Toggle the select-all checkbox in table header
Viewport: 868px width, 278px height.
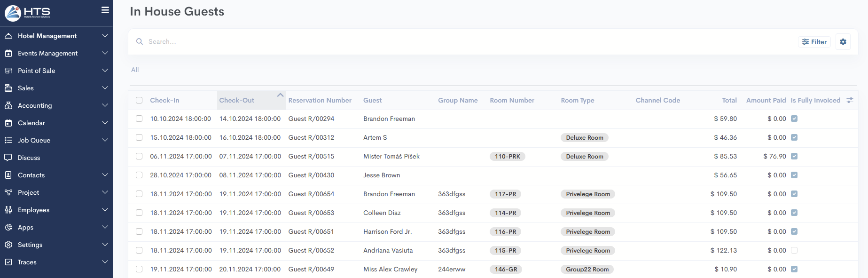click(x=139, y=100)
